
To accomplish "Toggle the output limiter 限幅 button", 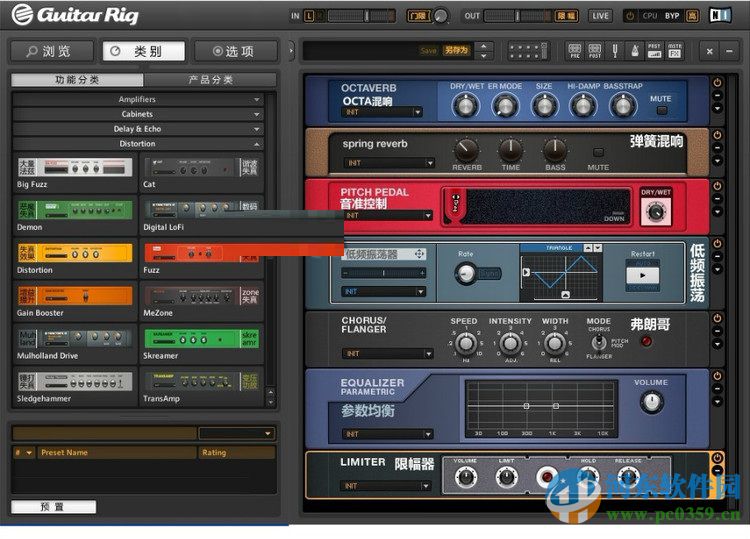I will click(566, 16).
